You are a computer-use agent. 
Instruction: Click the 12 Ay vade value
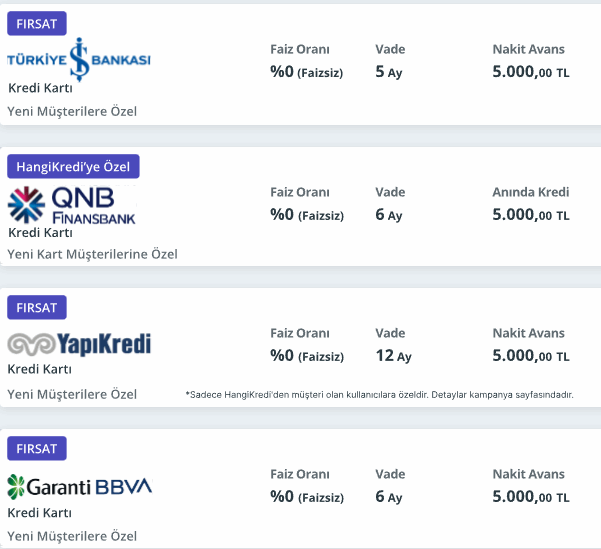click(x=393, y=356)
